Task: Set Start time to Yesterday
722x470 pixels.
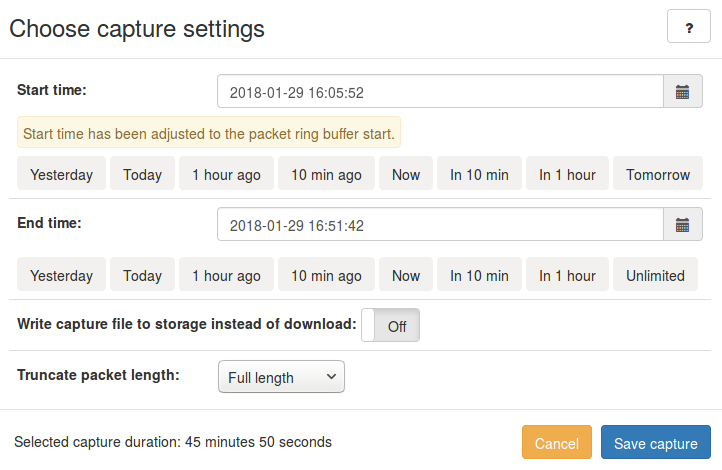Action: coord(61,173)
